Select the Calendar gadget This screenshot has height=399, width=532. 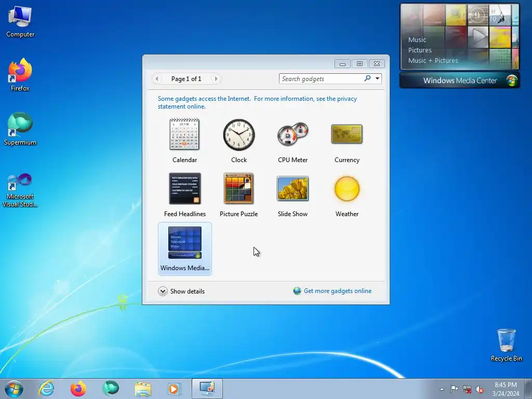tap(184, 141)
